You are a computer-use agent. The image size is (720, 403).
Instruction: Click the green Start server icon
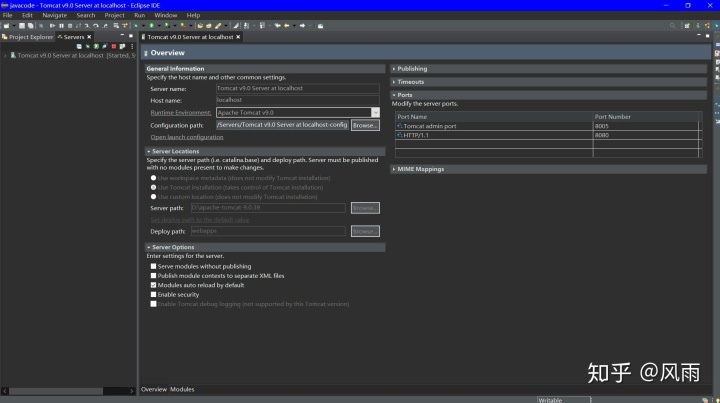(x=96, y=46)
